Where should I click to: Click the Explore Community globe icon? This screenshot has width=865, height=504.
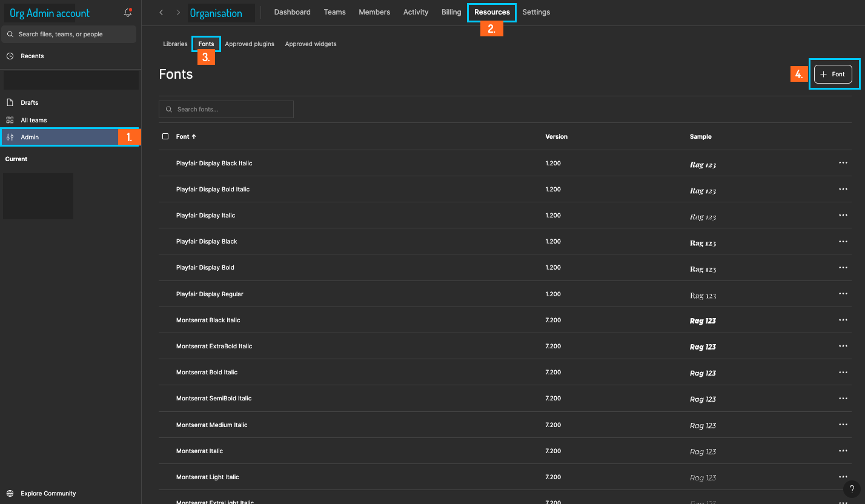10,493
